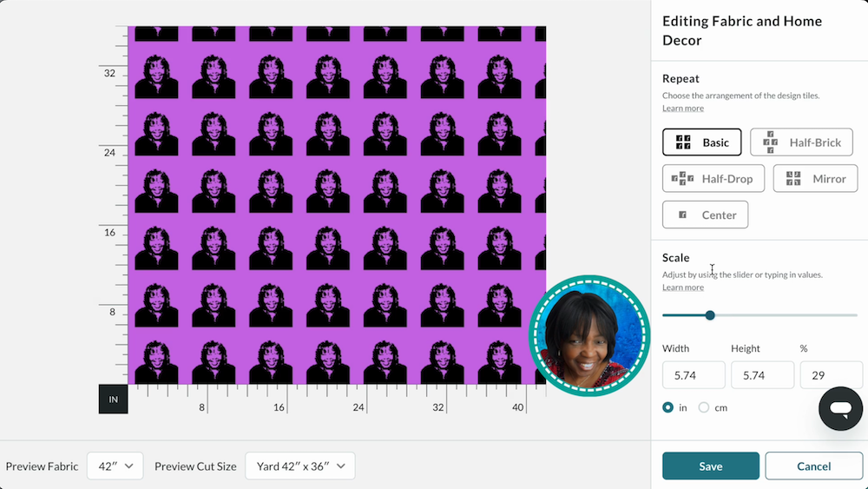Viewport: 868px width, 489px height.
Task: Pick the Half-Drop repeat icon
Action: coord(682,178)
